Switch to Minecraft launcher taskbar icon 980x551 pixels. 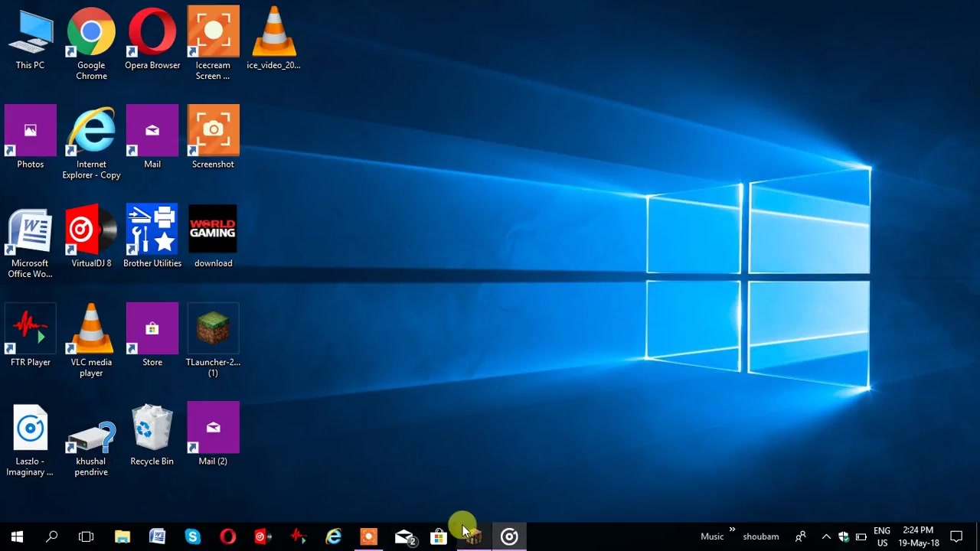[474, 536]
